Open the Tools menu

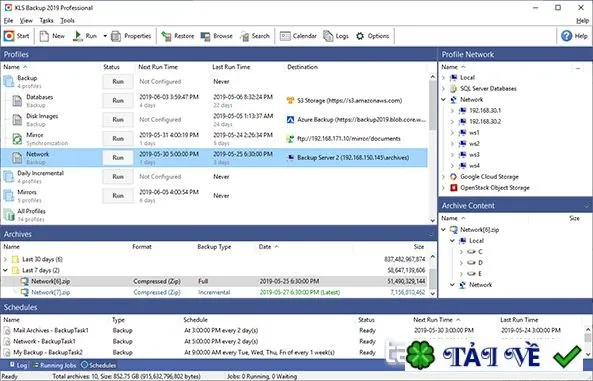coord(67,20)
